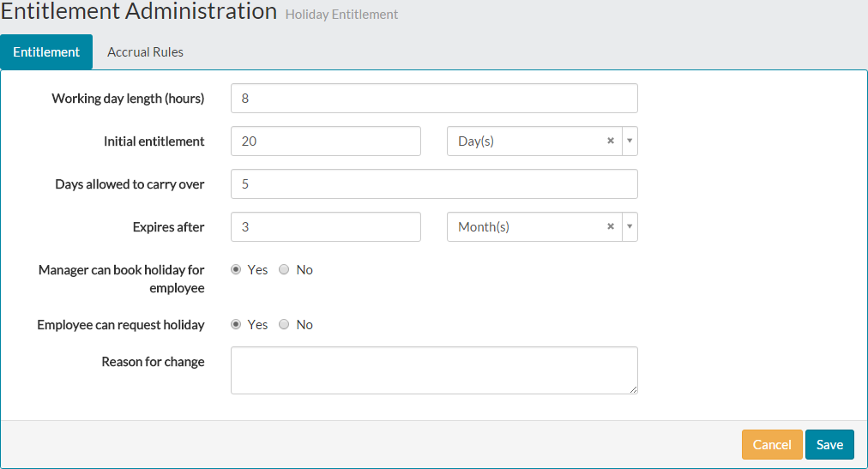Clear the Month(s) selection with the x icon

tap(611, 227)
